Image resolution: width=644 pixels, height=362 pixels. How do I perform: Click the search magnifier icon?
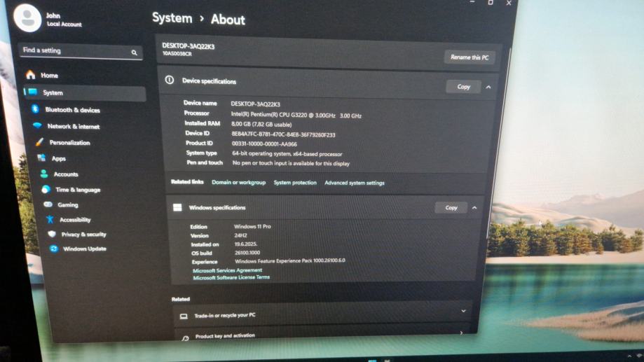pyautogui.click(x=134, y=53)
